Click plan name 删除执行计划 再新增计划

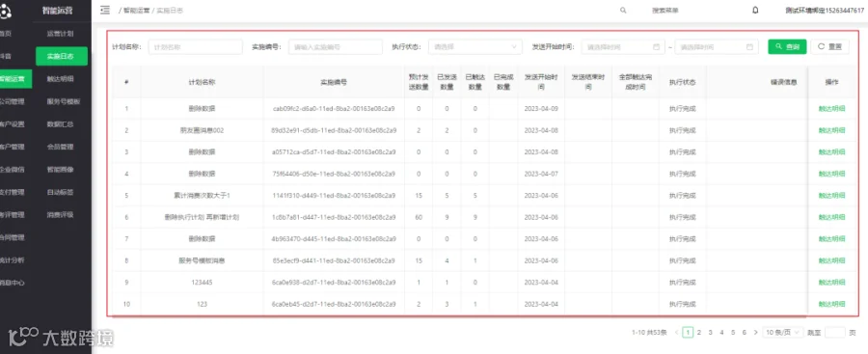click(202, 217)
